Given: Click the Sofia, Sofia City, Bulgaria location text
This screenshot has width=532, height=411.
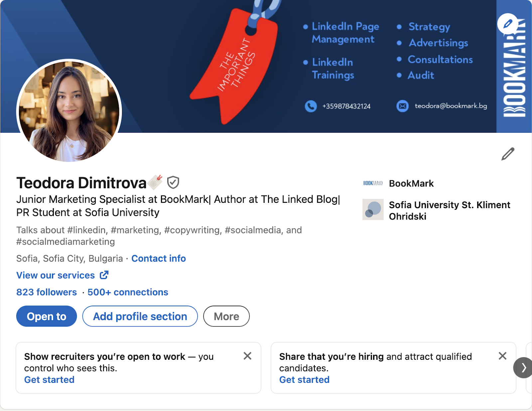Looking at the screenshot, I should tap(70, 258).
